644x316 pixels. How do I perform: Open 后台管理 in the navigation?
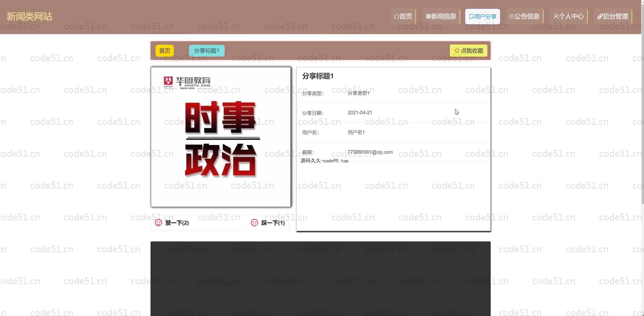pyautogui.click(x=613, y=16)
